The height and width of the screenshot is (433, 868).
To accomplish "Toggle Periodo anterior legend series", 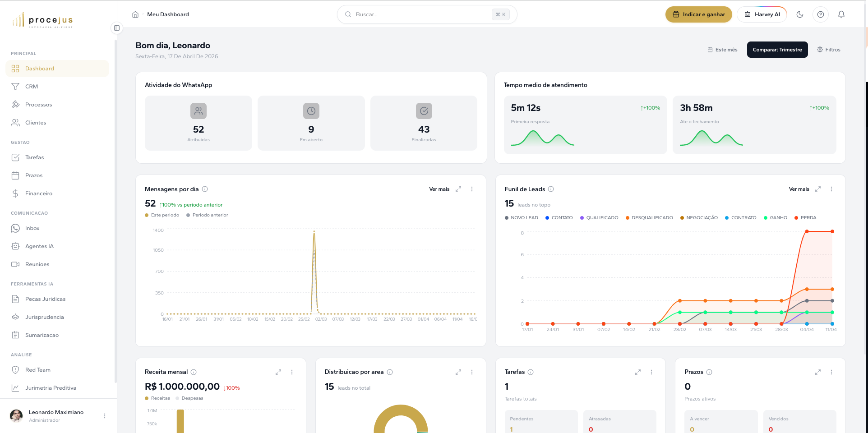I will click(x=207, y=215).
